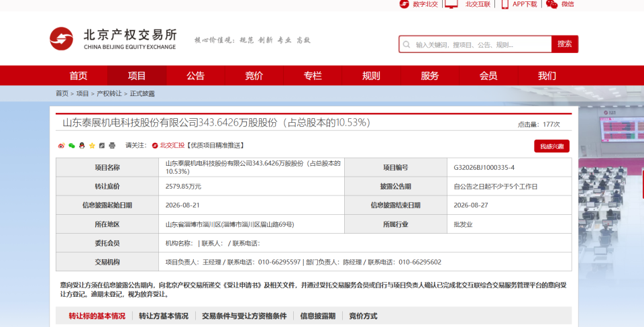
Task: Open the 公告 navigation menu
Action: 195,76
